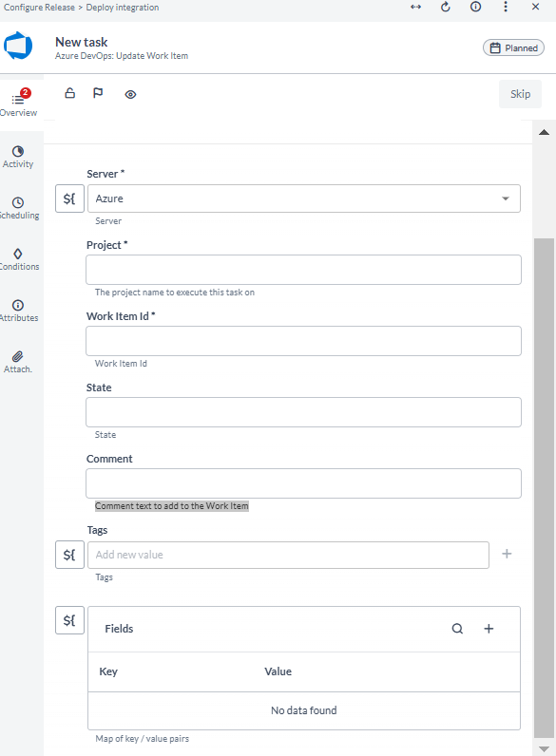This screenshot has height=756, width=556.
Task: Click the 'No data found' message
Action: (304, 710)
